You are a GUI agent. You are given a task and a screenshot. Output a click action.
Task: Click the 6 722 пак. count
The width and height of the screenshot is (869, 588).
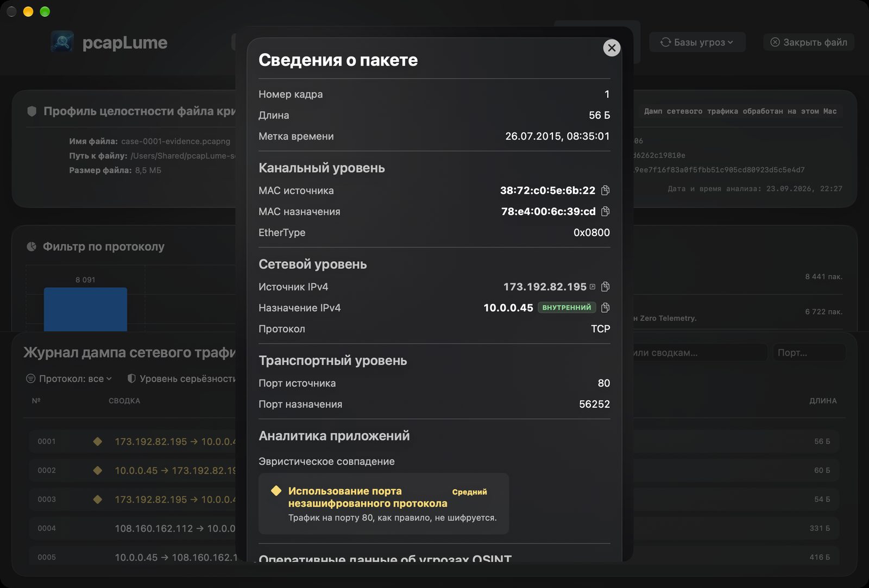[823, 312]
